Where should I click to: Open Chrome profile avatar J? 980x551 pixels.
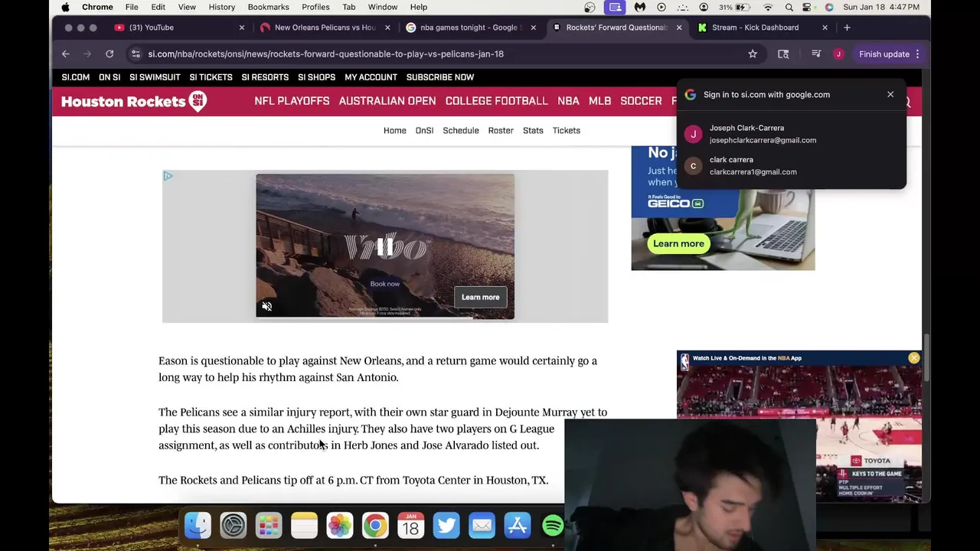[838, 54]
